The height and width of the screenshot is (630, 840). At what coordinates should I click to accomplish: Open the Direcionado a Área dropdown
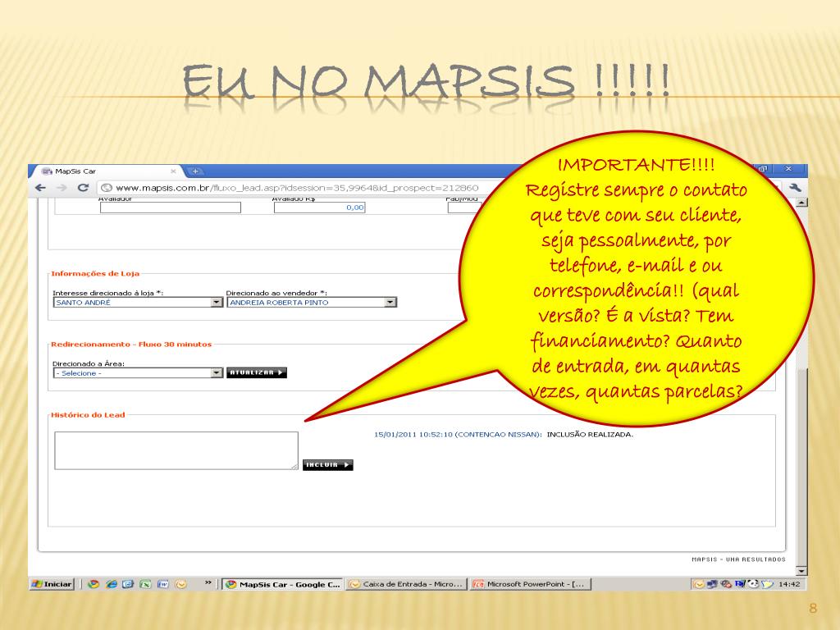pyautogui.click(x=138, y=373)
